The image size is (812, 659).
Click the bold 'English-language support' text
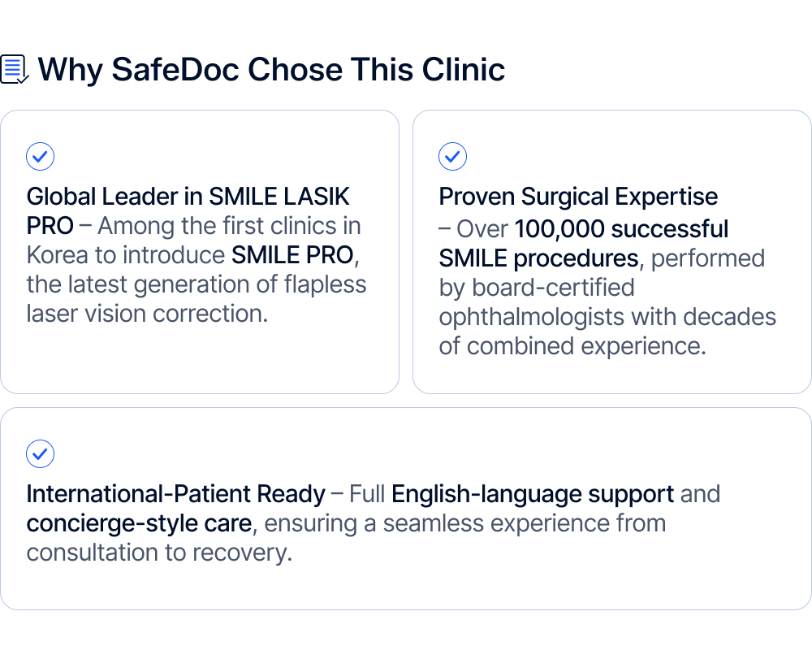[x=533, y=494]
